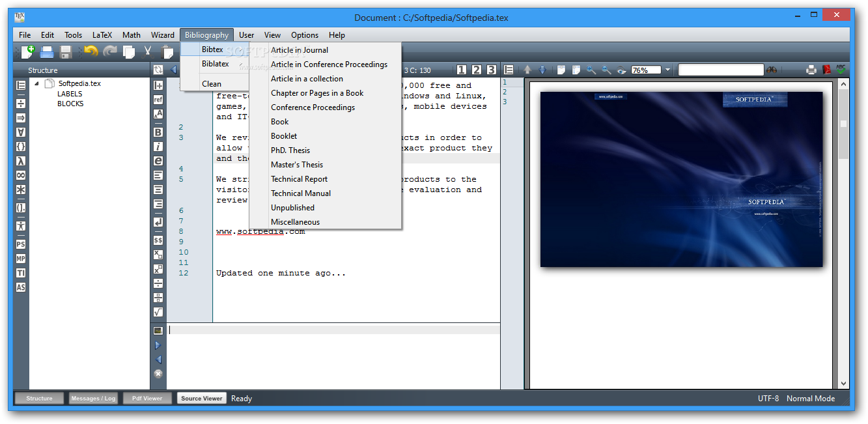Toggle the Source Viewer button
Image resolution: width=868 pixels, height=424 pixels.
pyautogui.click(x=201, y=398)
